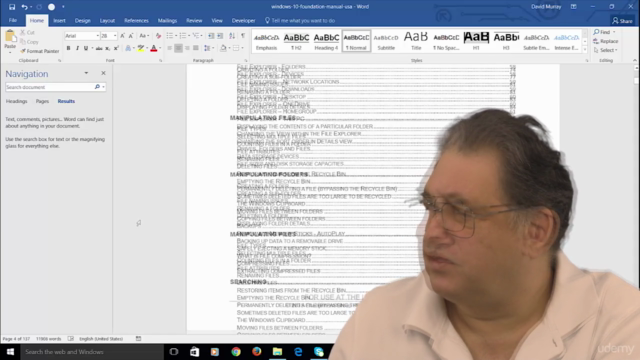The width and height of the screenshot is (640, 360).
Task: Open Microsoft Edge from the taskbar
Action: click(298, 352)
